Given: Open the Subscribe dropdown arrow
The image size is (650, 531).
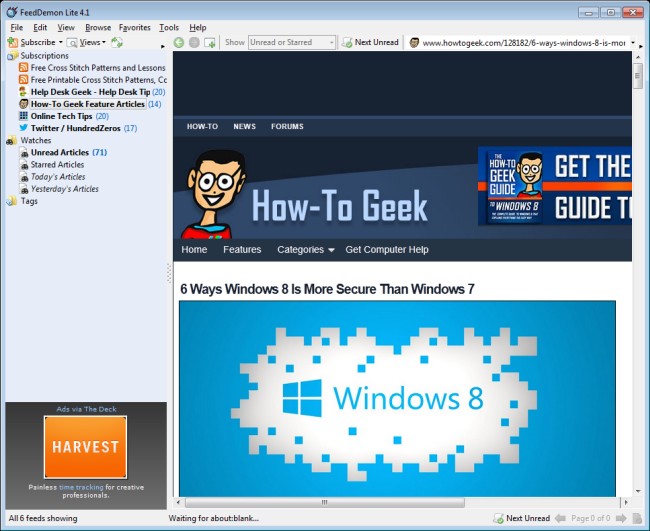Looking at the screenshot, I should click(61, 42).
